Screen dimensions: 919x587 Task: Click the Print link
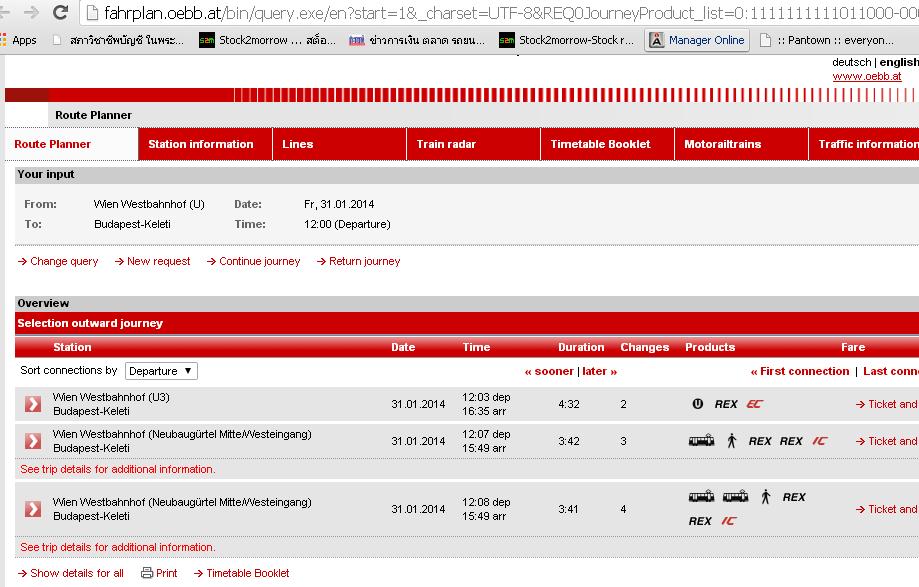[166, 573]
